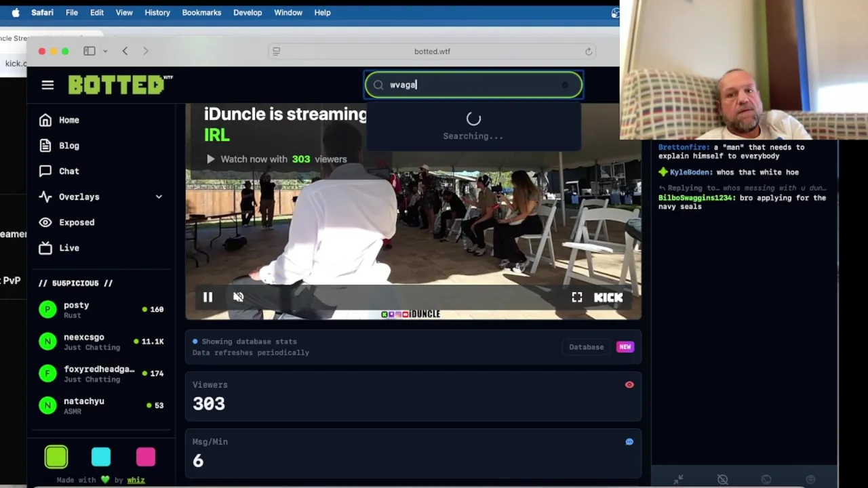Choose the cyan theme color swatch
Viewport: 868px width, 488px height.
[x=101, y=457]
